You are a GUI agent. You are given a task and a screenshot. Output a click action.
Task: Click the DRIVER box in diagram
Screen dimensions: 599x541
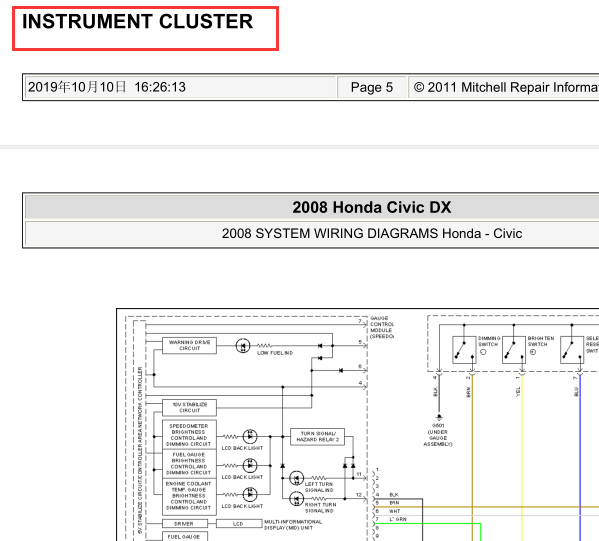pyautogui.click(x=185, y=523)
